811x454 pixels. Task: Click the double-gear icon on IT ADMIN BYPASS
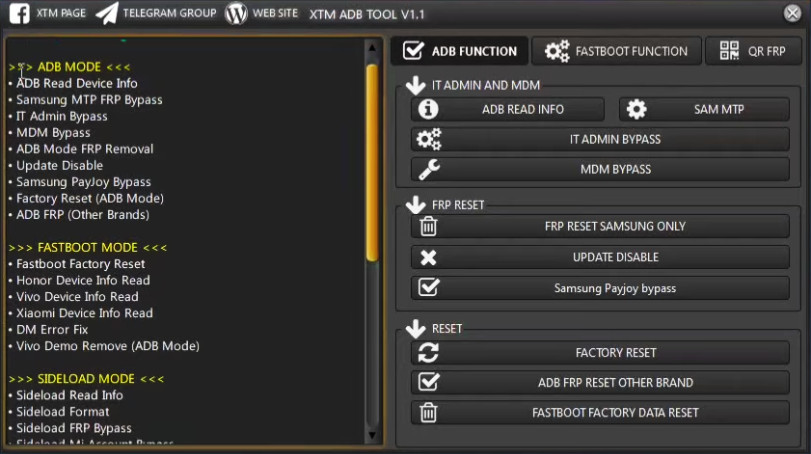coord(429,139)
